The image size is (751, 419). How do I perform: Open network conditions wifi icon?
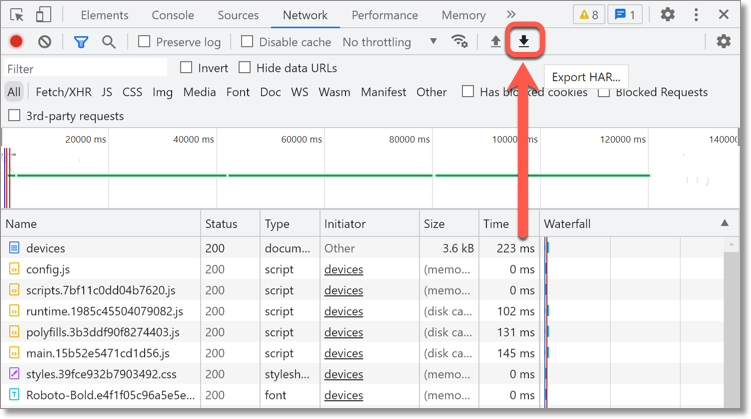click(459, 42)
